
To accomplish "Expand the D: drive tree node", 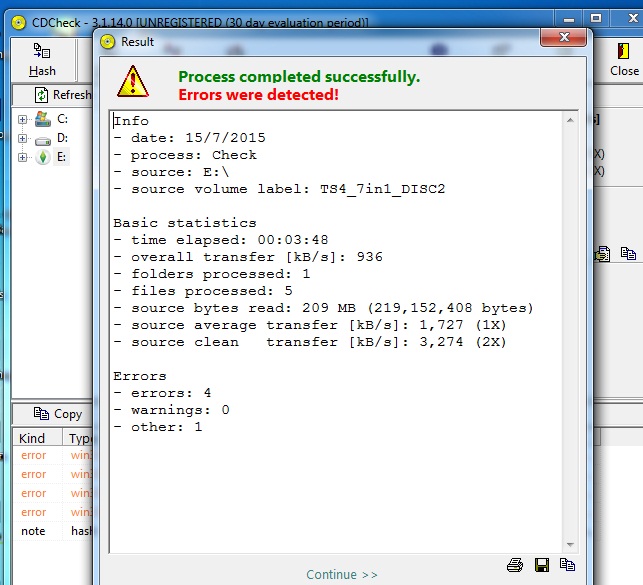I will tap(22, 138).
